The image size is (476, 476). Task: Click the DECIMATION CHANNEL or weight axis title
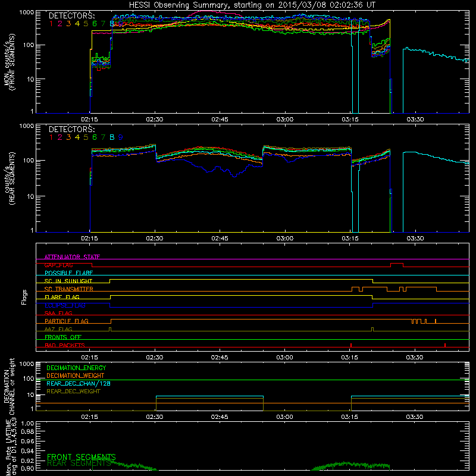pyautogui.click(x=9, y=386)
